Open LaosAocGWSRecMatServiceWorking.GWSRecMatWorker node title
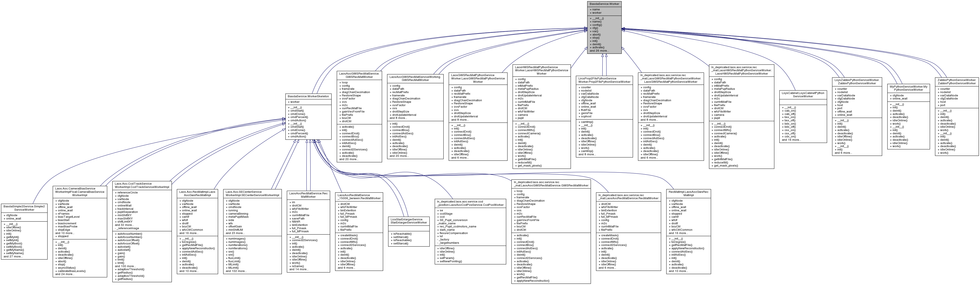 click(x=415, y=78)
